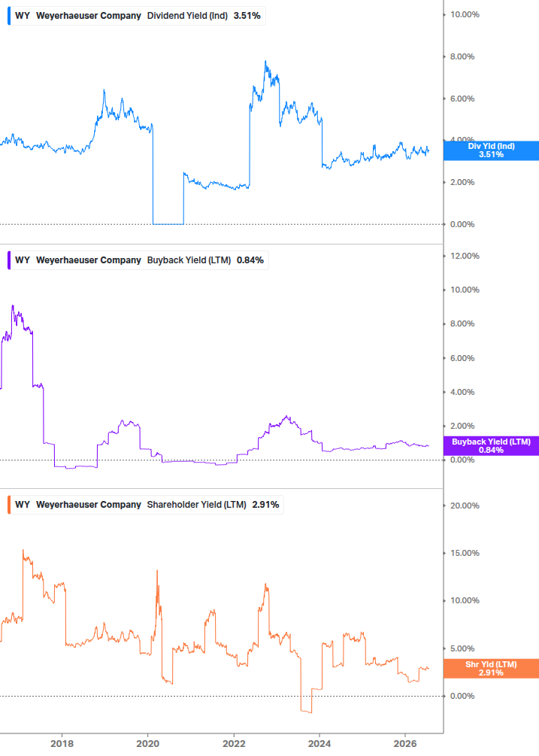
Task: Click the 5.00% label on shareholder yield axis
Action: coord(462,648)
